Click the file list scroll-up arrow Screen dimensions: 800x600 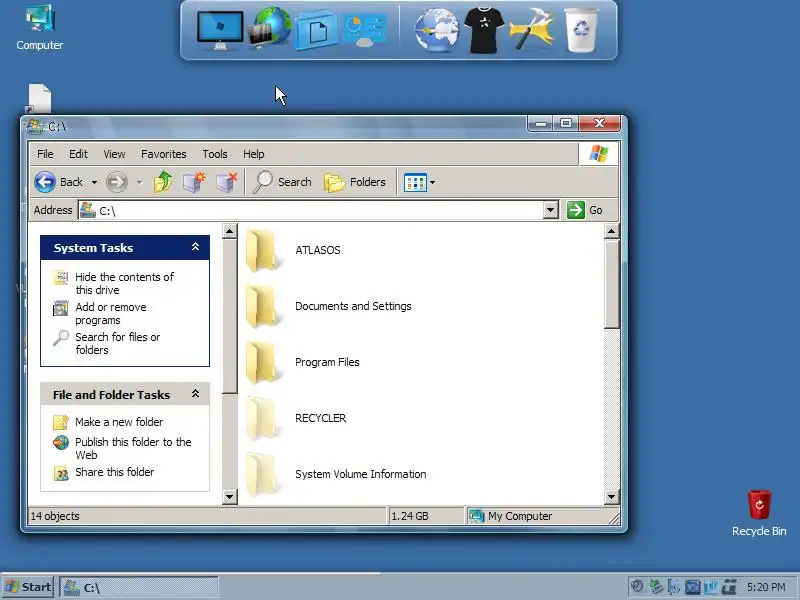[611, 232]
